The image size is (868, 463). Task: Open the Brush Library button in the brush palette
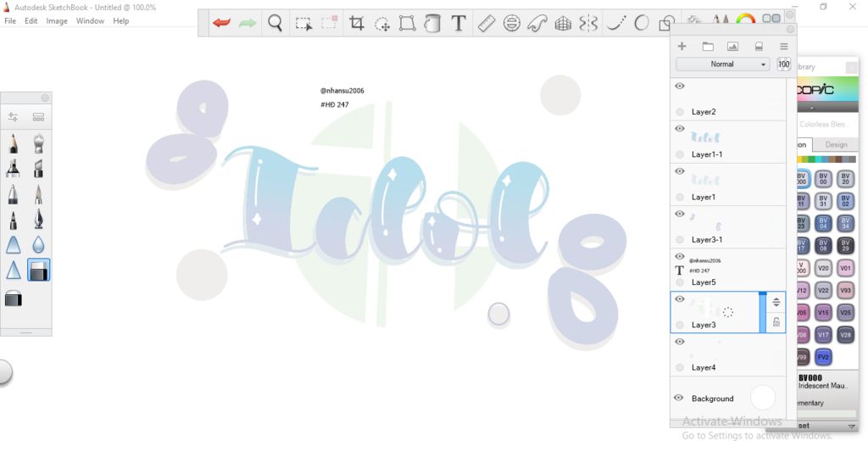click(x=38, y=117)
